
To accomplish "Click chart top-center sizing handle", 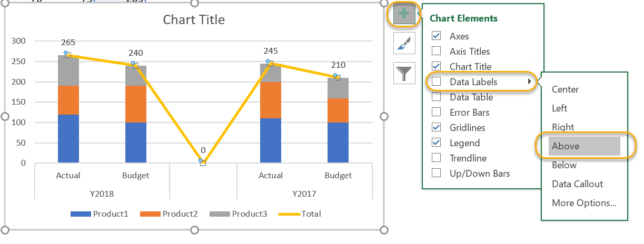I will (x=194, y=3).
